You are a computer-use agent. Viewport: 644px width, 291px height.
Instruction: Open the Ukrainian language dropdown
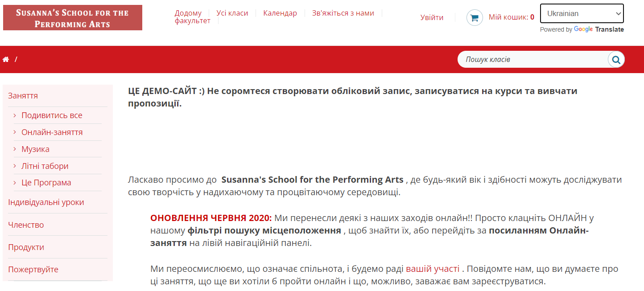[x=582, y=13]
